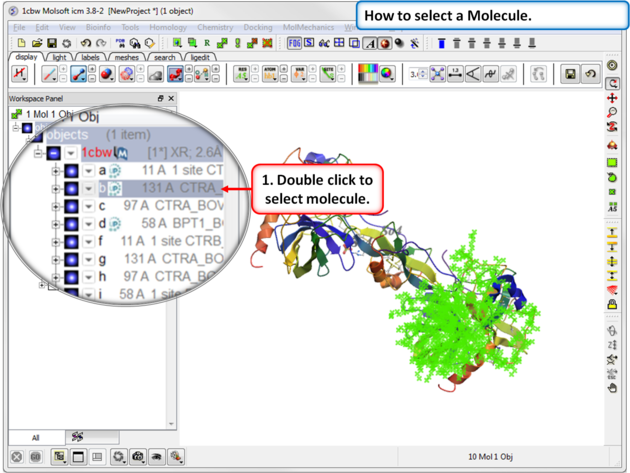Click the undo arrow in the top toolbar

(86, 43)
